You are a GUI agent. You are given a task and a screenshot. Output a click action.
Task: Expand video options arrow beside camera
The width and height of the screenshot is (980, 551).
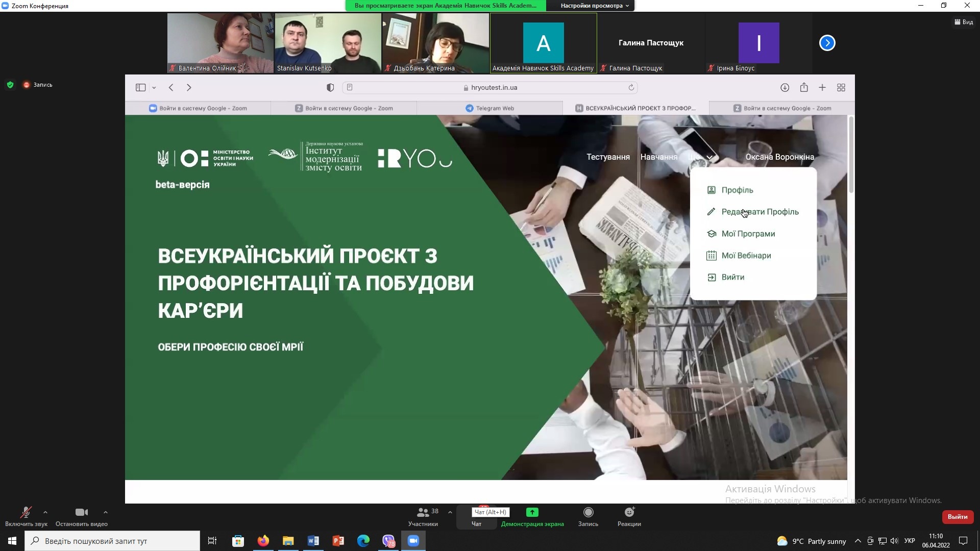(106, 512)
